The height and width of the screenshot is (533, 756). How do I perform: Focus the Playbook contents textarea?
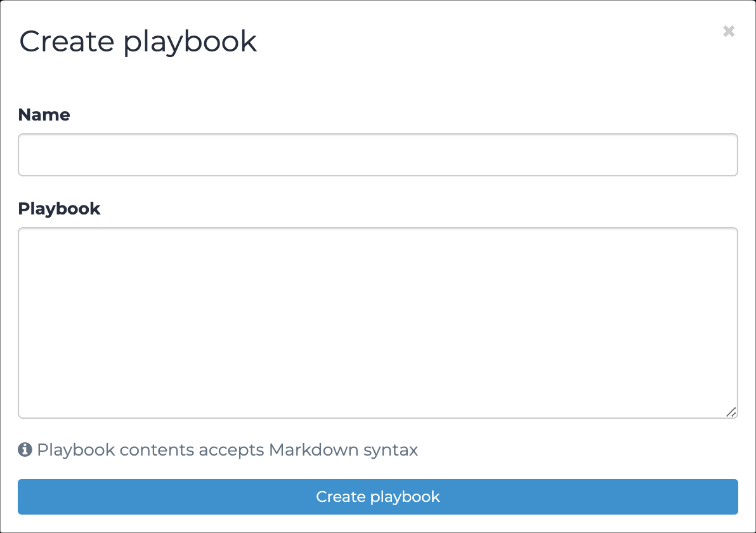[378, 323]
